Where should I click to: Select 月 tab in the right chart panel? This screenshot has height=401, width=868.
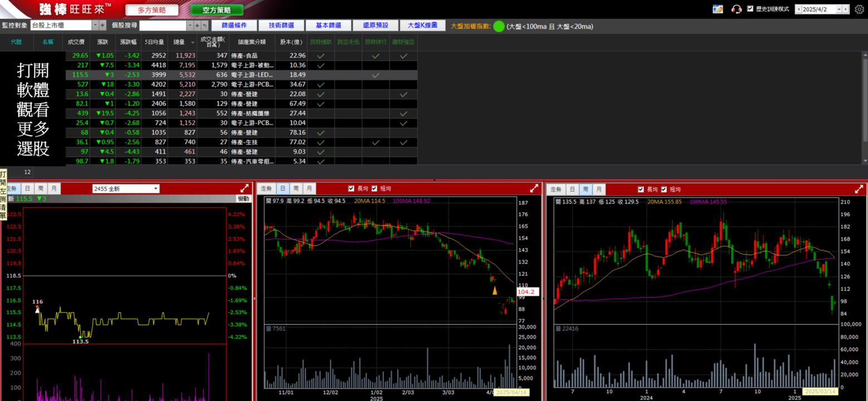599,189
